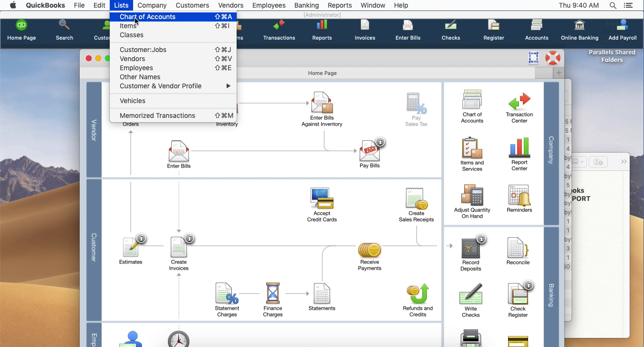Open Record Deposits safe icon

[x=471, y=248]
